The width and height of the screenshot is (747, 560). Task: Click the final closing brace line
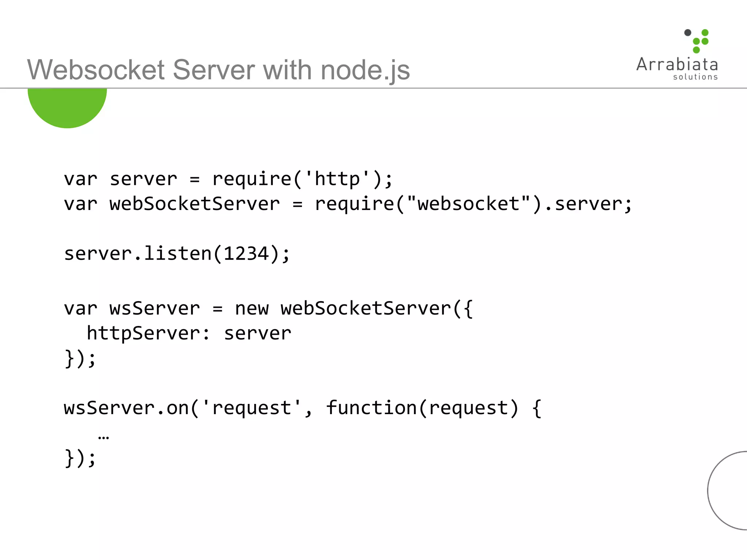[x=80, y=458]
